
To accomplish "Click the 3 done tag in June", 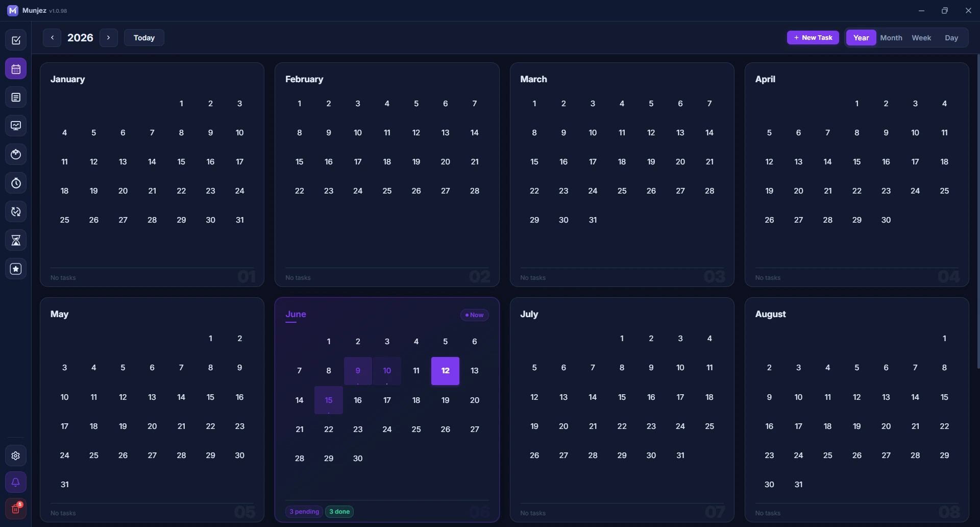I will point(339,512).
